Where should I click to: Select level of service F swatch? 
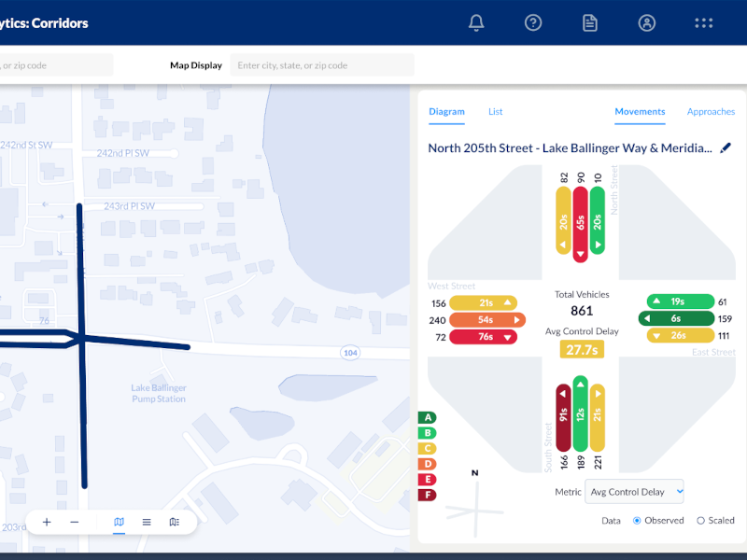[x=428, y=495]
